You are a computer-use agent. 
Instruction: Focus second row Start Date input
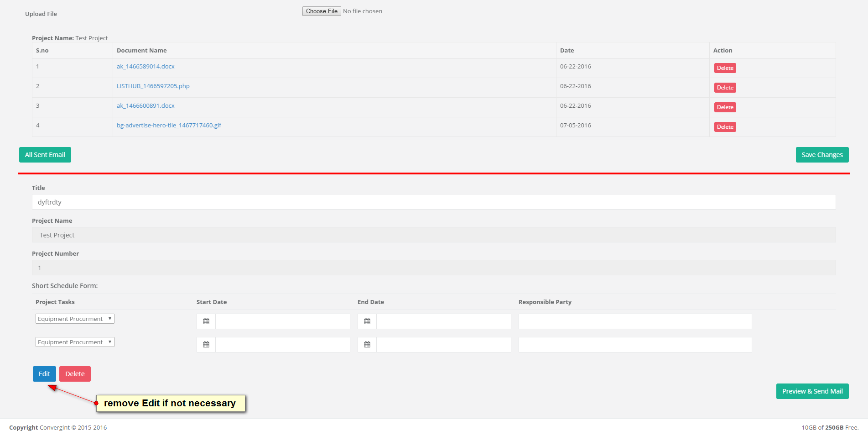(283, 345)
